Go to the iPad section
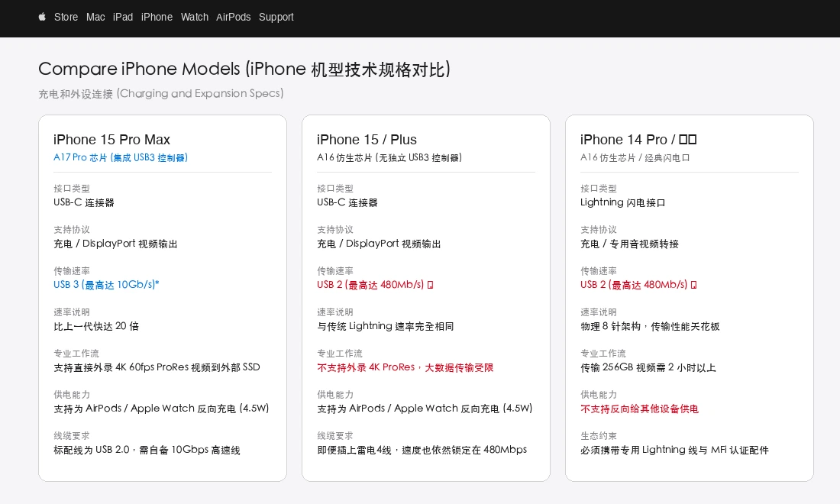 point(123,17)
